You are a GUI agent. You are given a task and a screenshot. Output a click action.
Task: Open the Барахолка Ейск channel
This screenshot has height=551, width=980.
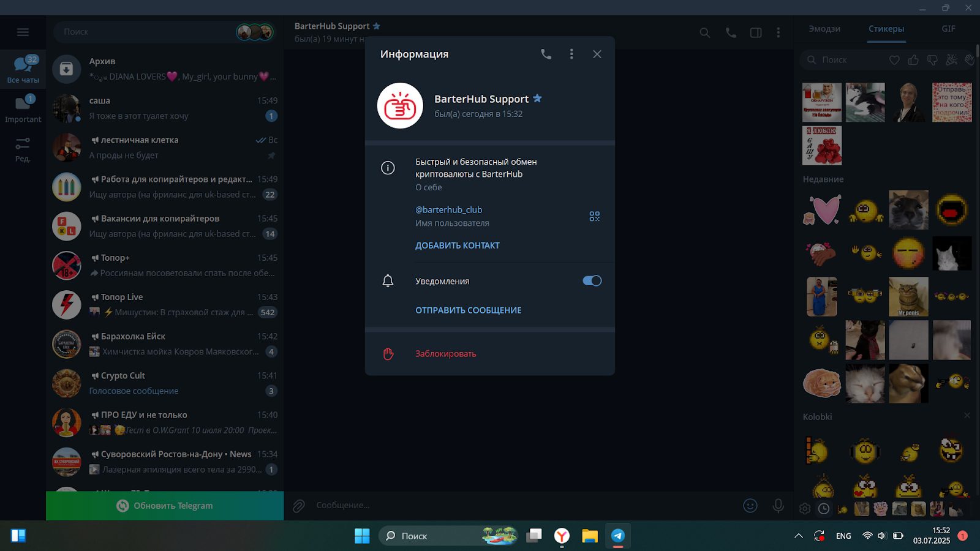(165, 344)
